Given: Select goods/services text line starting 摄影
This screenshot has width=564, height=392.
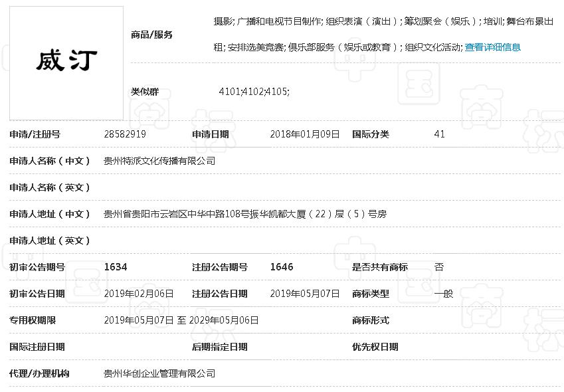Looking at the screenshot, I should click(x=383, y=21).
